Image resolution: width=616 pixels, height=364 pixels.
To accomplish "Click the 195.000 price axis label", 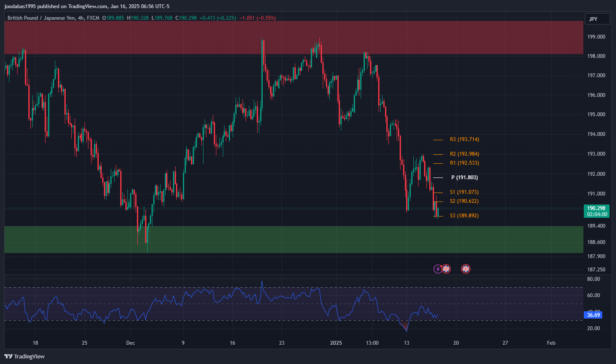I will pyautogui.click(x=596, y=114).
